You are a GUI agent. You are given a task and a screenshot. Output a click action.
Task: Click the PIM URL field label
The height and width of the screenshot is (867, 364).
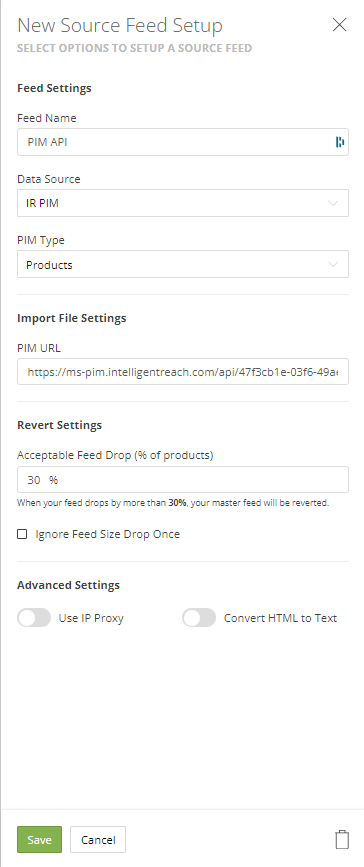[x=39, y=348]
